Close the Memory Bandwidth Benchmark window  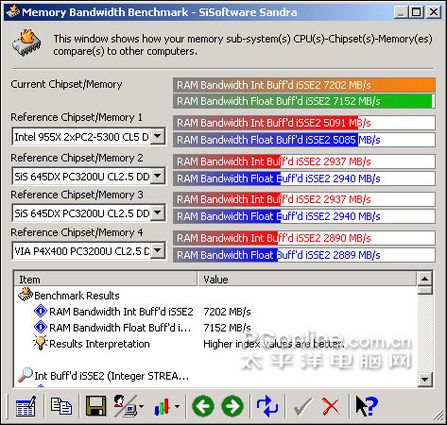click(434, 12)
